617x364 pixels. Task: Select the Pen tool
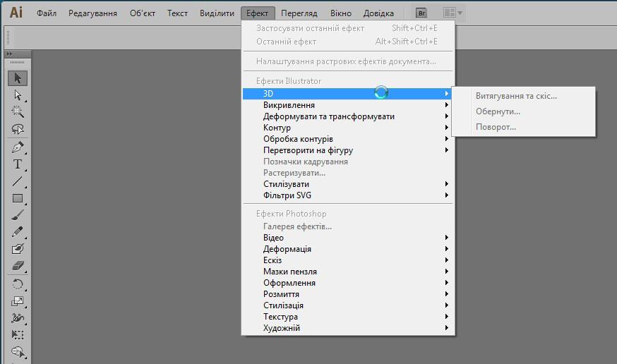coord(18,148)
